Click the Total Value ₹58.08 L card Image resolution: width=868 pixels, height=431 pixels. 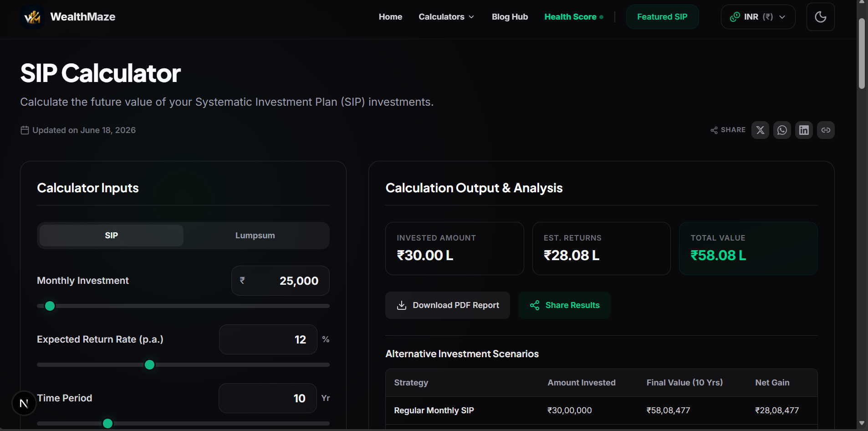[x=748, y=249]
